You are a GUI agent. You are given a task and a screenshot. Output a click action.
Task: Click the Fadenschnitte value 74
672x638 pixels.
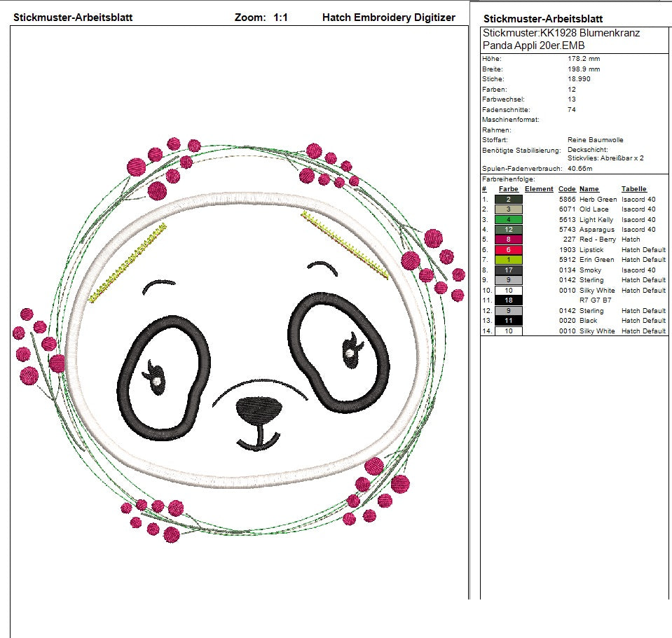coord(571,110)
